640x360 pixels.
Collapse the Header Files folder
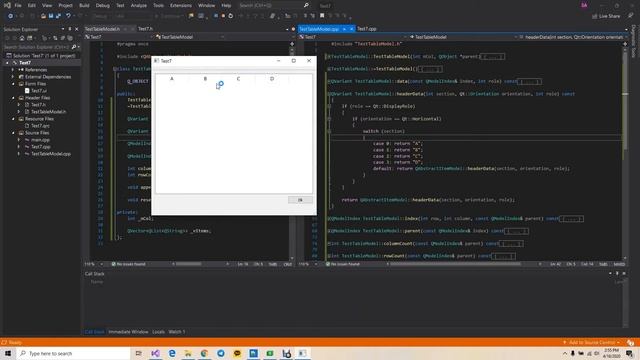pyautogui.click(x=13, y=98)
